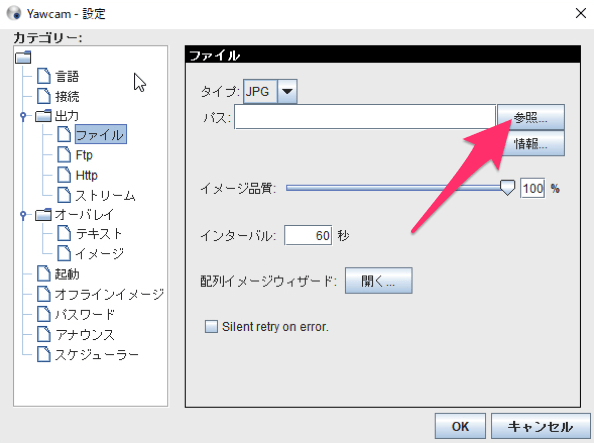Viewport: 594px width, 443px height.
Task: Click the folder icon beside オーバレイ
Action: [x=43, y=214]
